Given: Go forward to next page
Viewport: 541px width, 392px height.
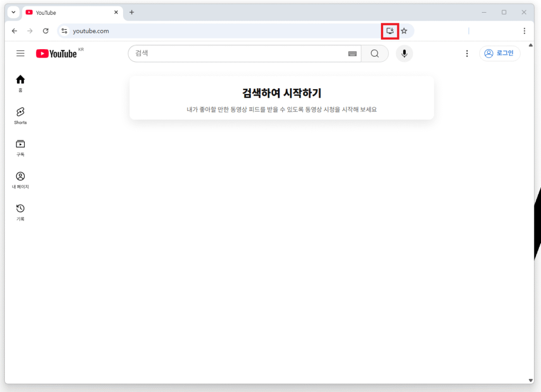Looking at the screenshot, I should pyautogui.click(x=30, y=31).
